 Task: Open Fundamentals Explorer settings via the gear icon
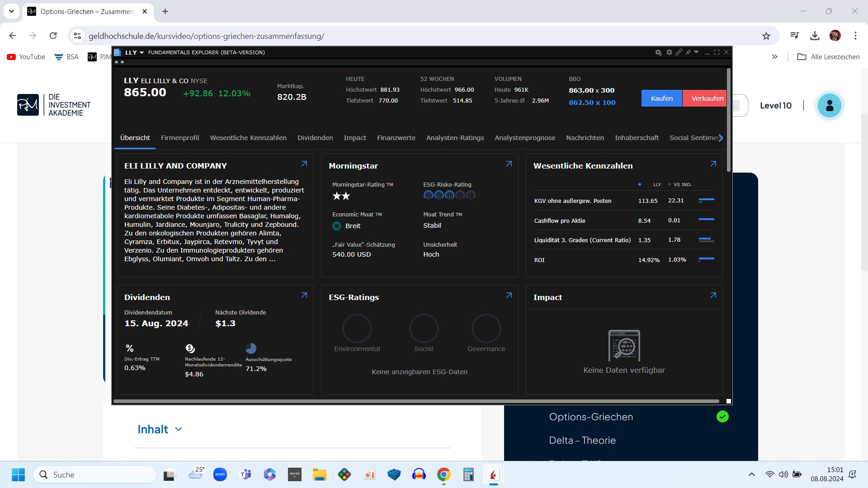click(x=669, y=52)
